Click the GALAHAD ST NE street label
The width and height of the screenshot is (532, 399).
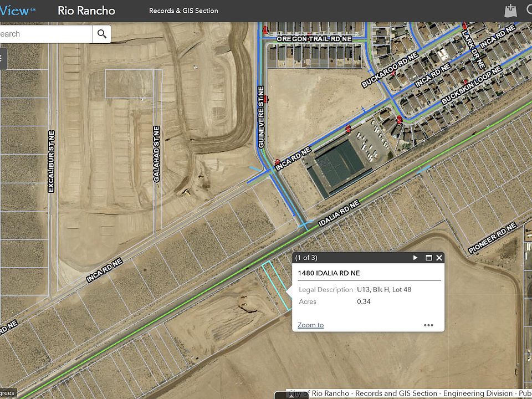pyautogui.click(x=156, y=154)
